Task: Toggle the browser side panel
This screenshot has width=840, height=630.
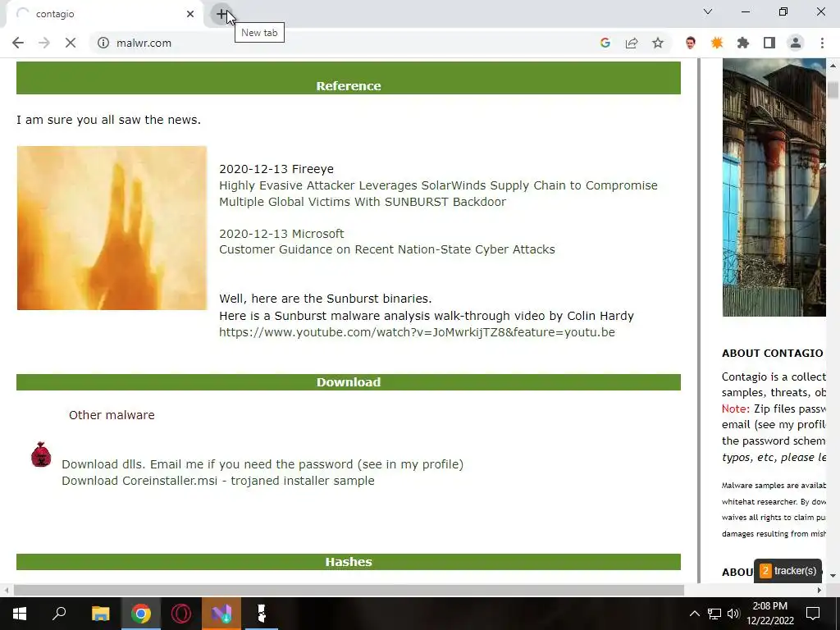Action: 769,43
